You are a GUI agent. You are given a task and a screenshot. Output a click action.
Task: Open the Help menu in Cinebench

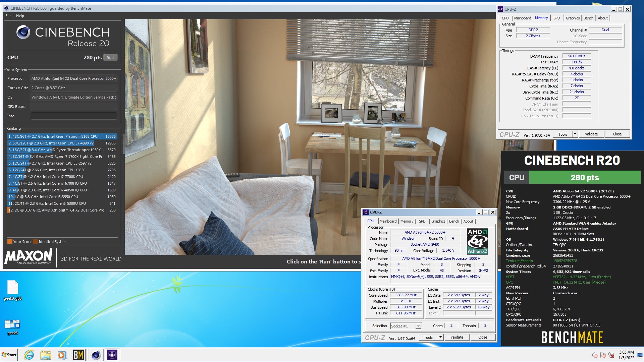(20, 16)
